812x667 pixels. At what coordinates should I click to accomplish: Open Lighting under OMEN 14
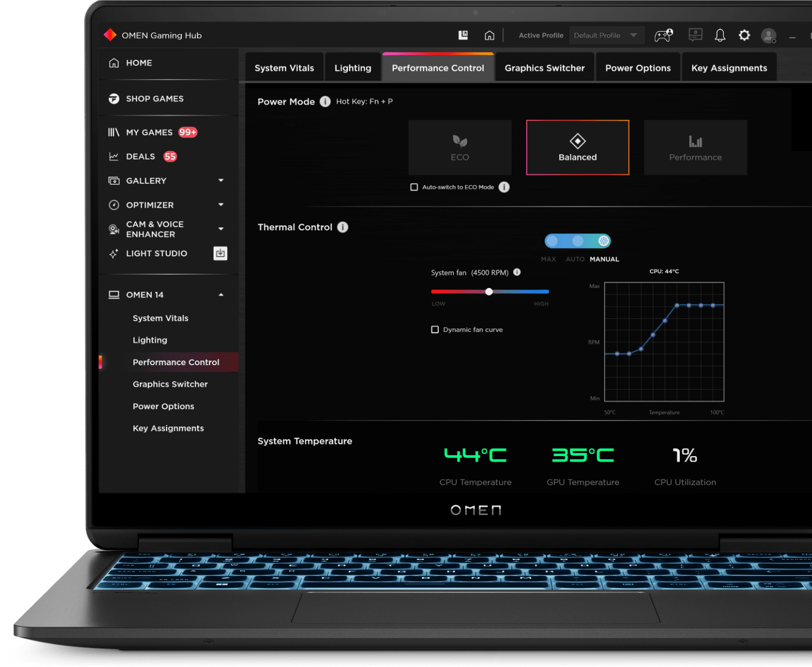[x=150, y=340]
